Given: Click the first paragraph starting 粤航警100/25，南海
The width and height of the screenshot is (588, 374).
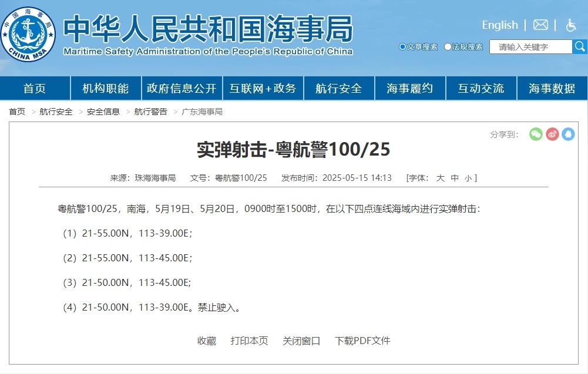Looking at the screenshot, I should coord(269,209).
